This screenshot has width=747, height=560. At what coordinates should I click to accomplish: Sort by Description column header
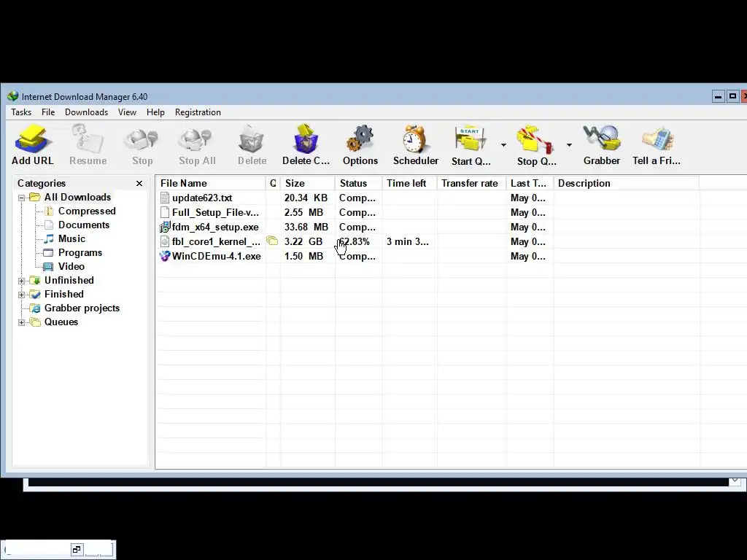click(x=627, y=183)
